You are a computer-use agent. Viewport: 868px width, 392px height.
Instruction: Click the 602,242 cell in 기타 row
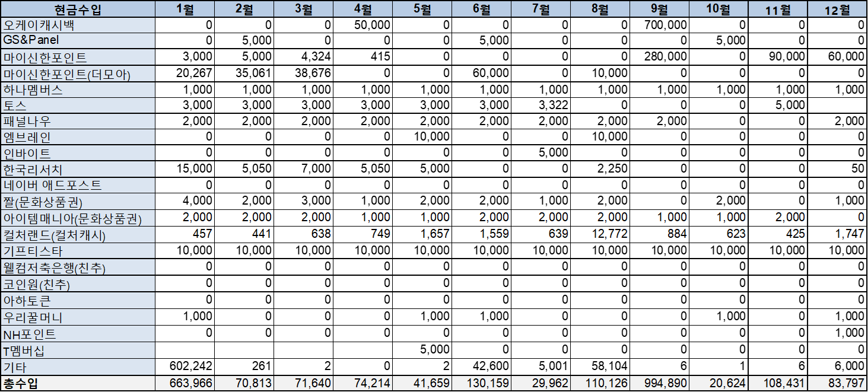(x=185, y=366)
